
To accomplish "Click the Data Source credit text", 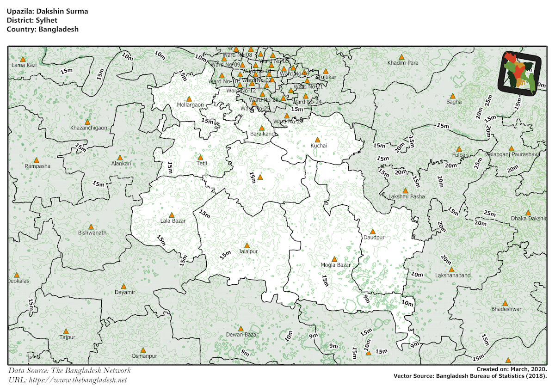I will 70,370.
